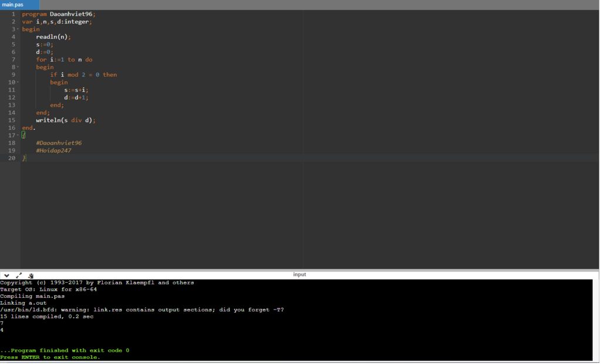Click the '#Hoidap247' comment line

[x=53, y=151]
